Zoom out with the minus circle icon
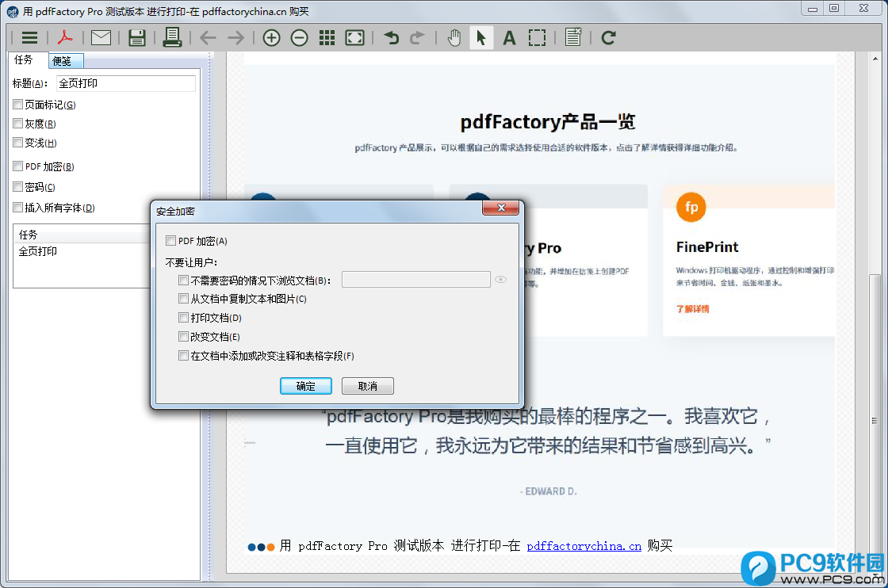Viewport: 888px width, 588px height. pyautogui.click(x=299, y=38)
